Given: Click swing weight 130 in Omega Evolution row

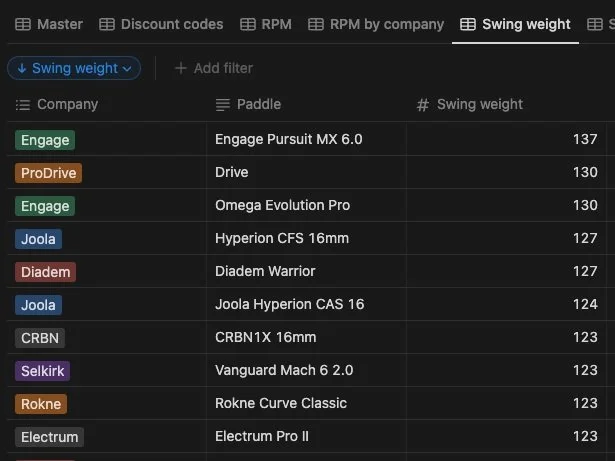Looking at the screenshot, I should click(x=585, y=205).
